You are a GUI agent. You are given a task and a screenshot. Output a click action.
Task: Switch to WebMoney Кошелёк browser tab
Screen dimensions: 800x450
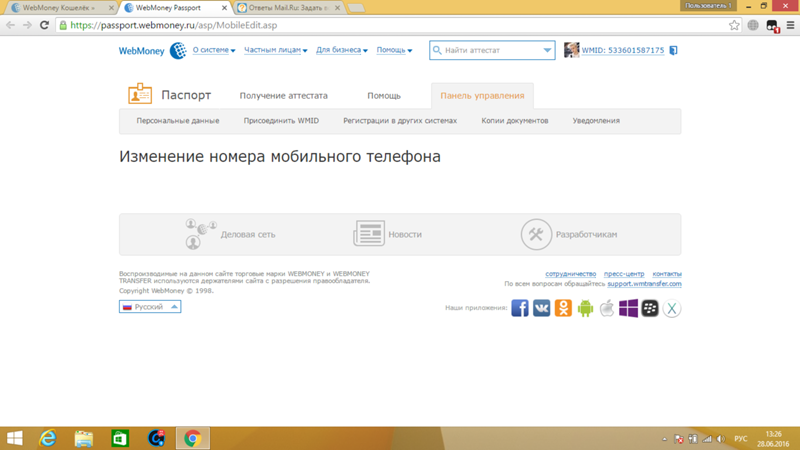point(60,8)
